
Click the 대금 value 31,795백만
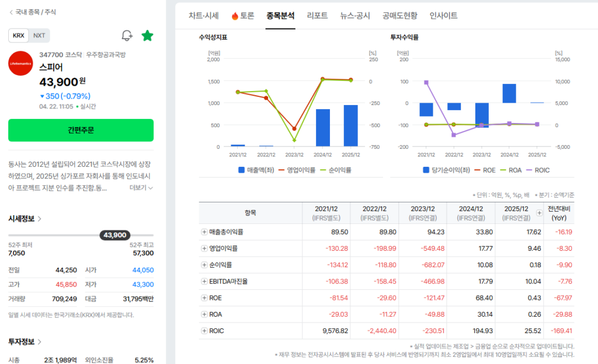pyautogui.click(x=138, y=299)
